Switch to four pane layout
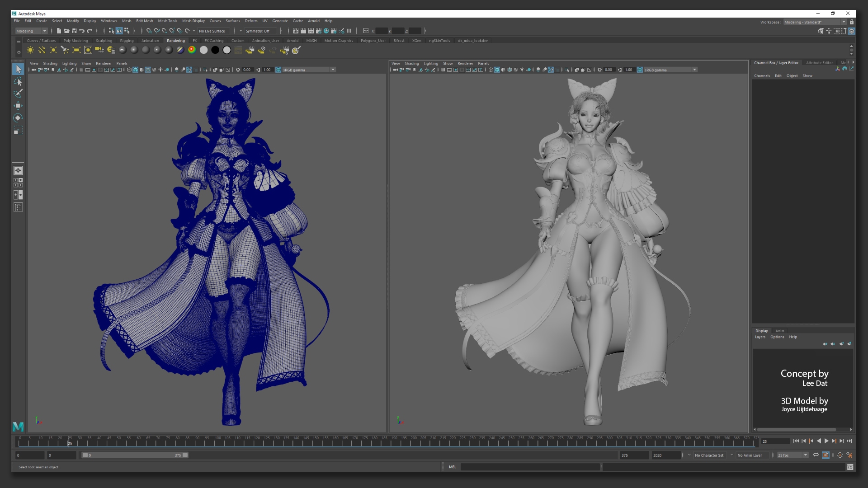 [18, 183]
